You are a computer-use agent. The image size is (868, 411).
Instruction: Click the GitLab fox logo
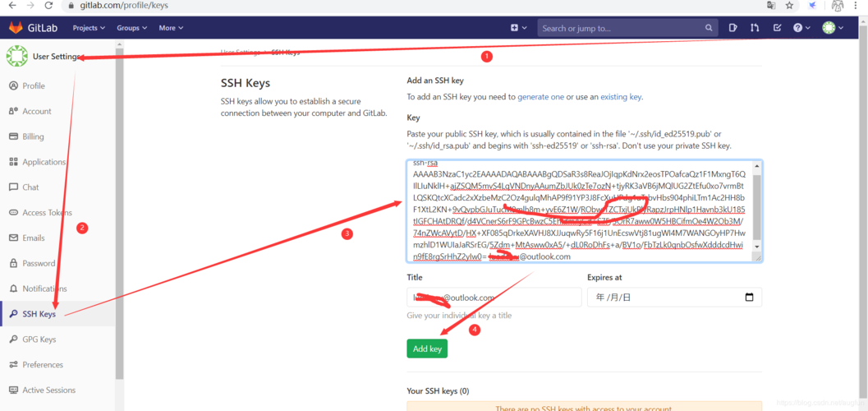pyautogui.click(x=16, y=28)
